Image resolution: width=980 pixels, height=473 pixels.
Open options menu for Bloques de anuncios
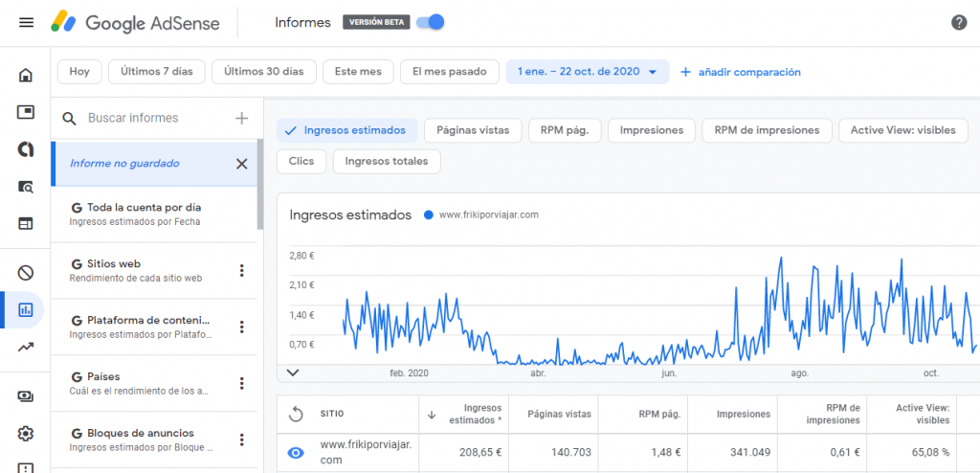point(242,439)
